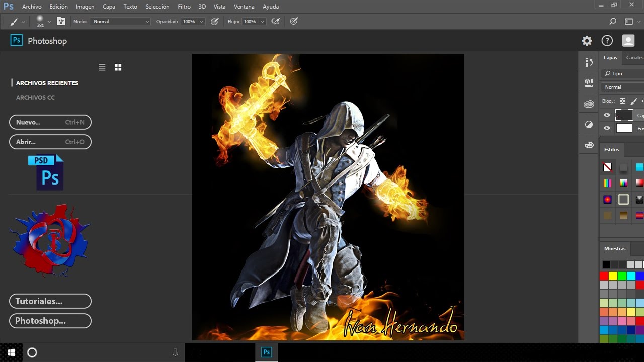Toggle lock transparent pixels icon
644x362 pixels.
[x=623, y=101]
